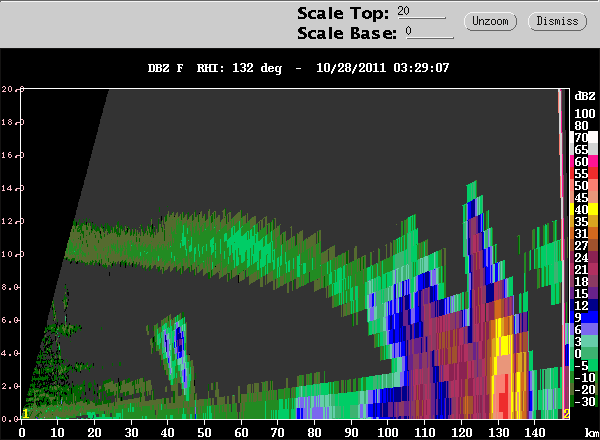Edit the Scale Top value field
Screen dimensions: 600x440
coord(421,12)
